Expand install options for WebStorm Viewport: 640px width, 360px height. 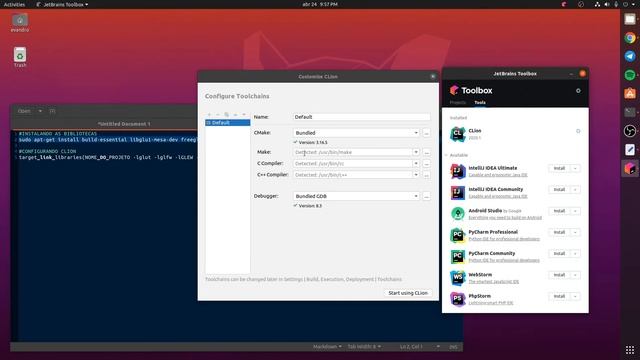click(575, 275)
